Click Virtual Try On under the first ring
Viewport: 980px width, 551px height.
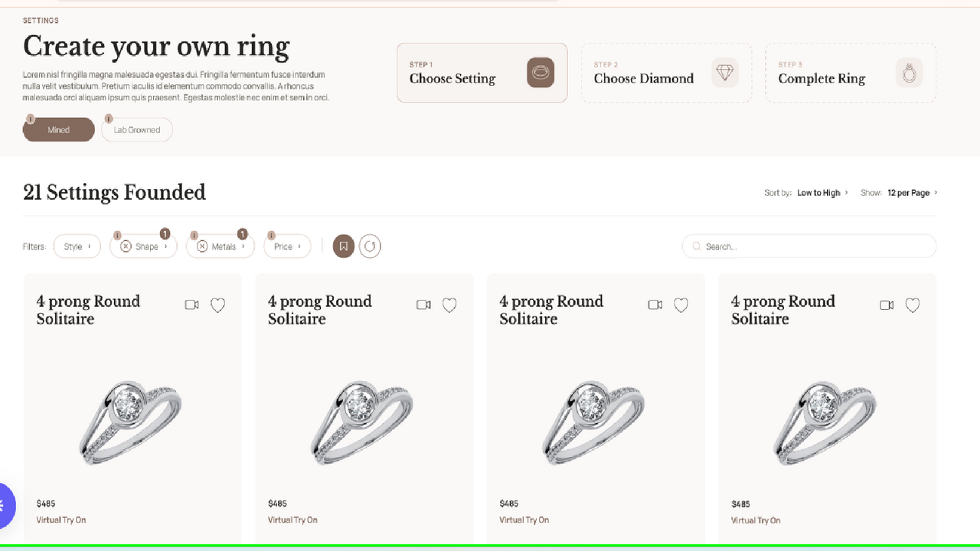[61, 520]
